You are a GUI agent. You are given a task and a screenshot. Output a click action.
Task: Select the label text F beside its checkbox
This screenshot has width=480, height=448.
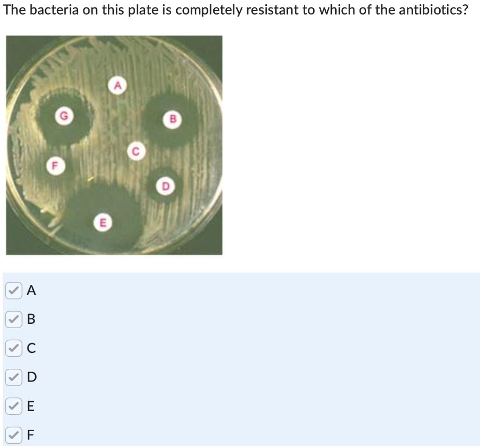(30, 433)
